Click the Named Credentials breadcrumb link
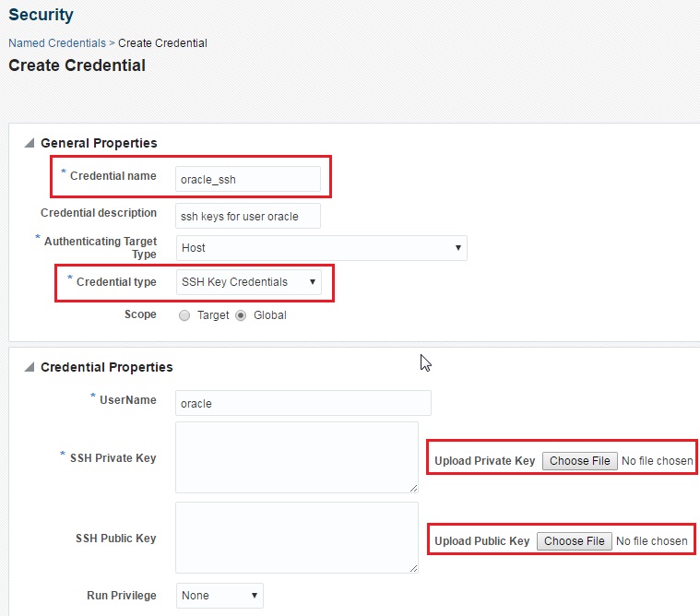Image resolution: width=700 pixels, height=616 pixels. coord(56,43)
